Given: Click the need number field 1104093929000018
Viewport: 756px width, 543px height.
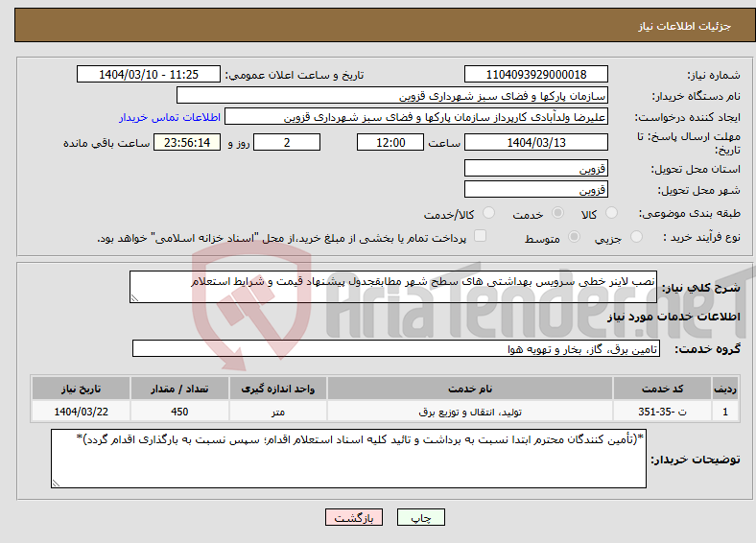Looking at the screenshot, I should [535, 74].
